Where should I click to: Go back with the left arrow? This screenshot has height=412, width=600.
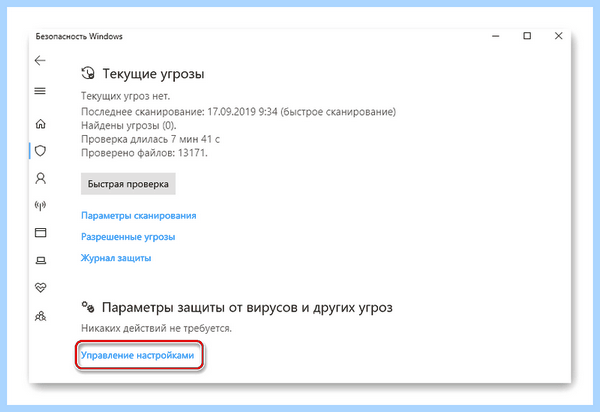pyautogui.click(x=40, y=60)
